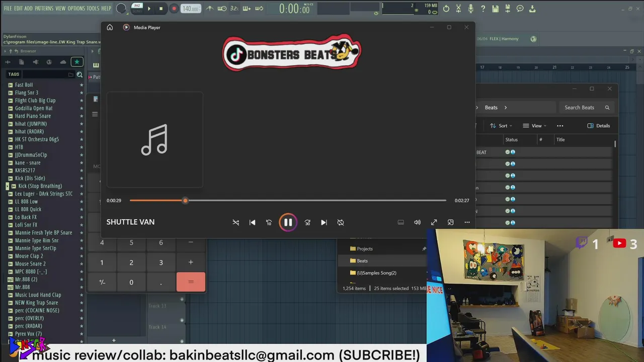
Task: Select the browser cloud tab icon
Action: pos(63,62)
